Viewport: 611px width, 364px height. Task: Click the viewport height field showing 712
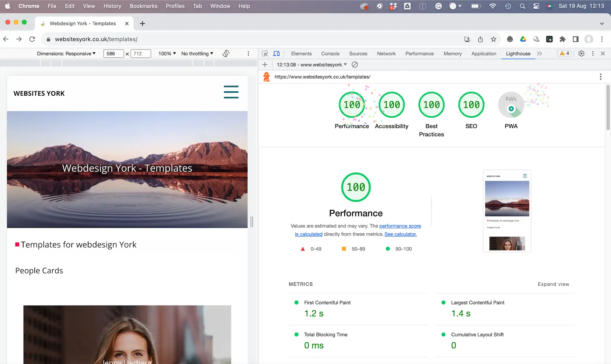140,53
